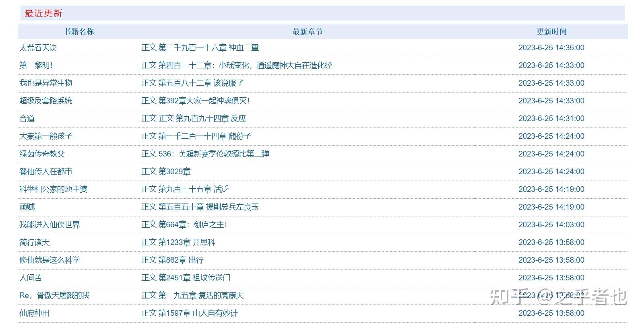644x323 pixels.
Task: Select 合道's update time cell
Action: [551, 118]
